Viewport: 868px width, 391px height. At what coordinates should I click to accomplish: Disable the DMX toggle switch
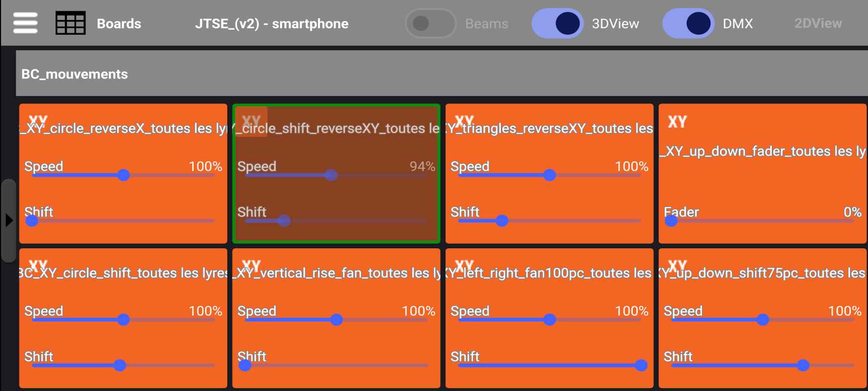(x=688, y=23)
